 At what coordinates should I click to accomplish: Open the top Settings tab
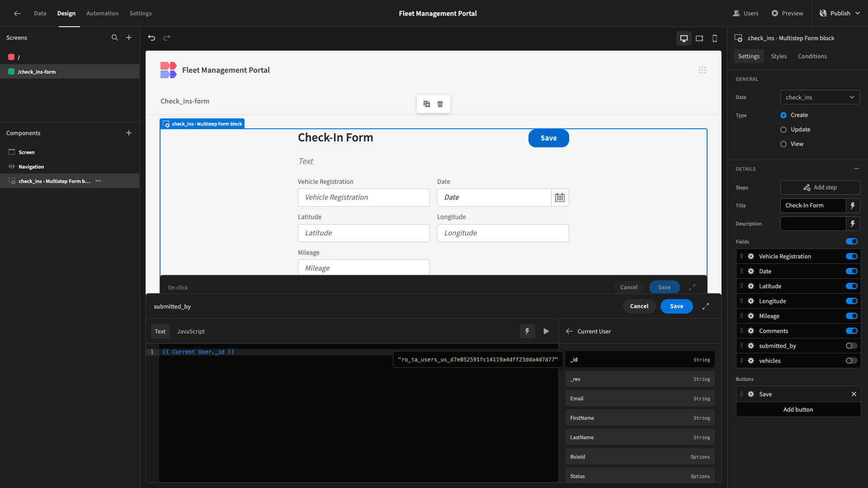tap(141, 14)
